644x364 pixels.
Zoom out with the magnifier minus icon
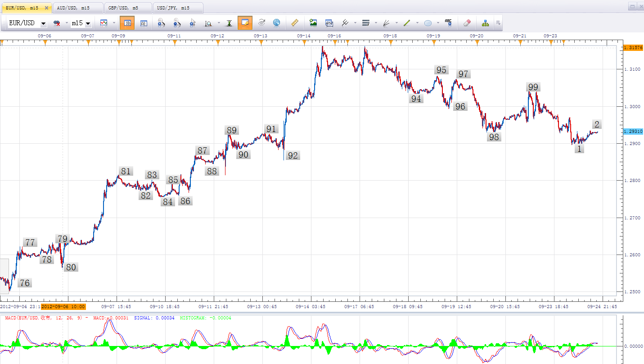[176, 23]
